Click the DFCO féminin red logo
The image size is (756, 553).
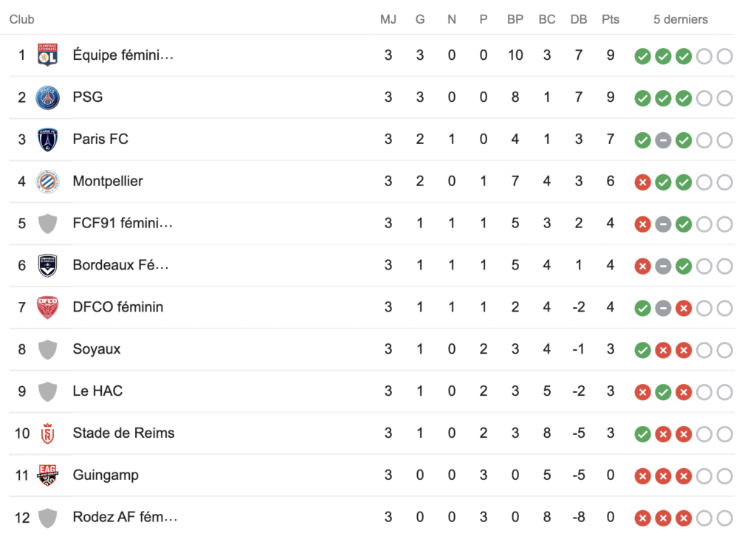pos(48,307)
